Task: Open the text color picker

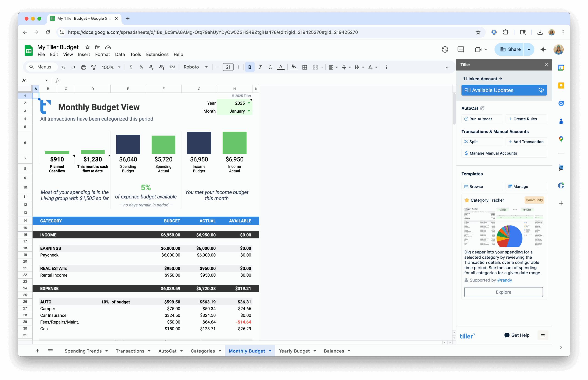Action: [x=281, y=67]
